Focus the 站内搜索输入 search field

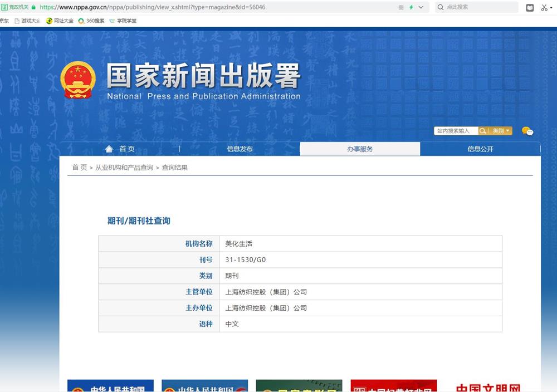coord(456,131)
